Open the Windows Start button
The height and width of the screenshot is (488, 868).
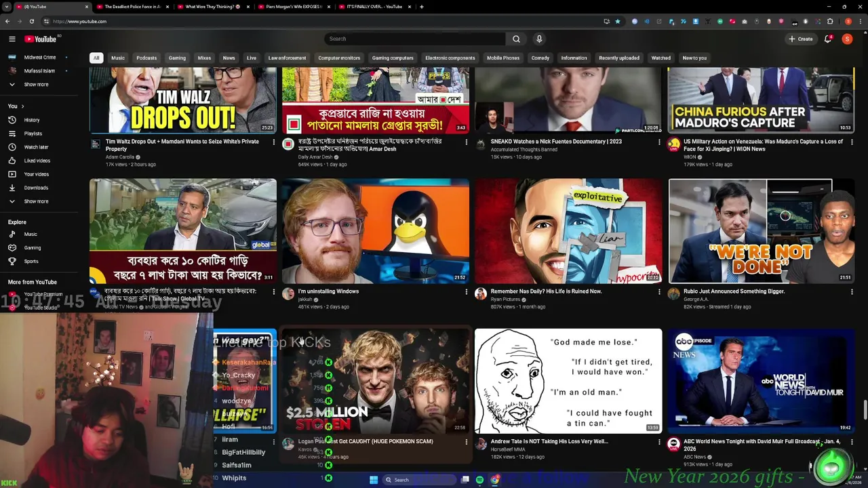coord(374,480)
